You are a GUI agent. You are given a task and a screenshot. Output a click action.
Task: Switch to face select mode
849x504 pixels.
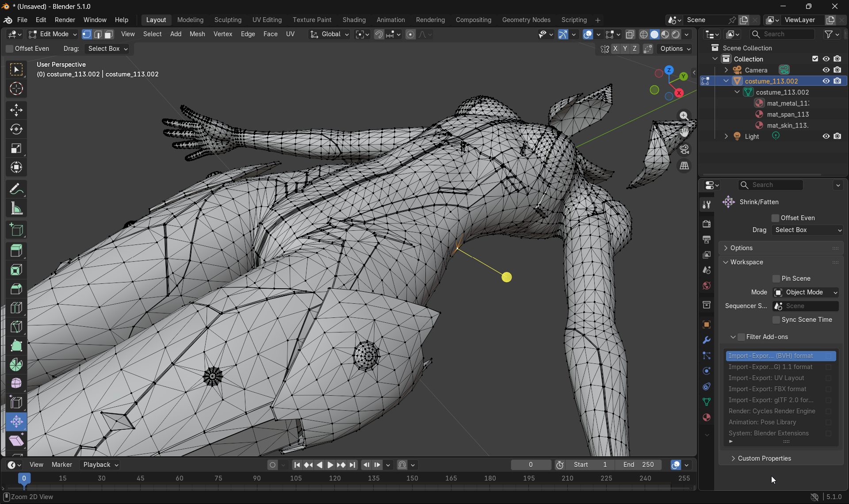tap(109, 34)
